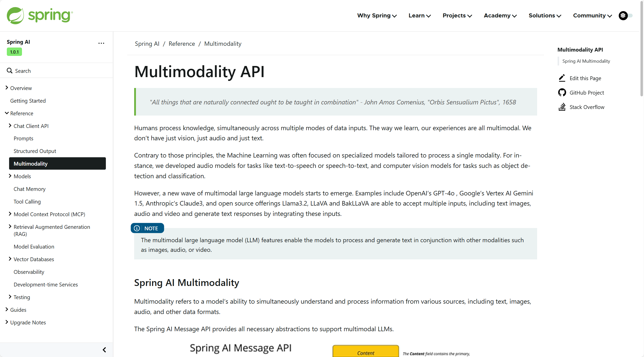644x357 pixels.
Task: Click the GitHub octocat icon
Action: pyautogui.click(x=562, y=93)
